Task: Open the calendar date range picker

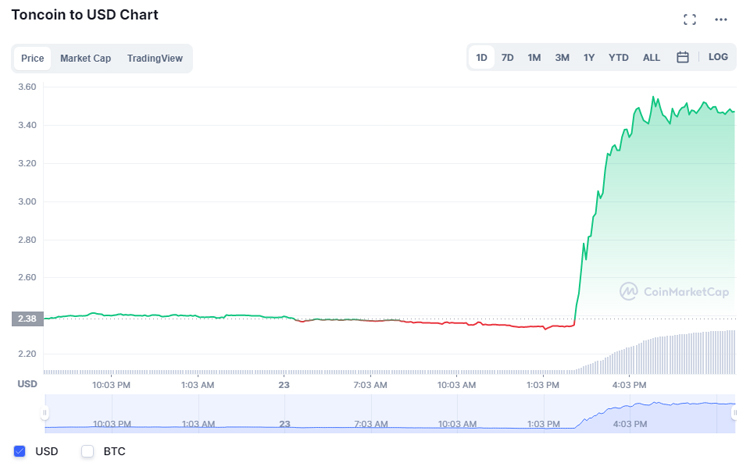Action: (x=683, y=57)
